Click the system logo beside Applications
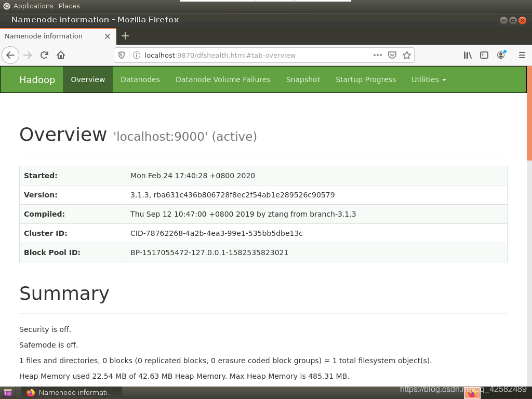532x399 pixels. pyautogui.click(x=6, y=6)
